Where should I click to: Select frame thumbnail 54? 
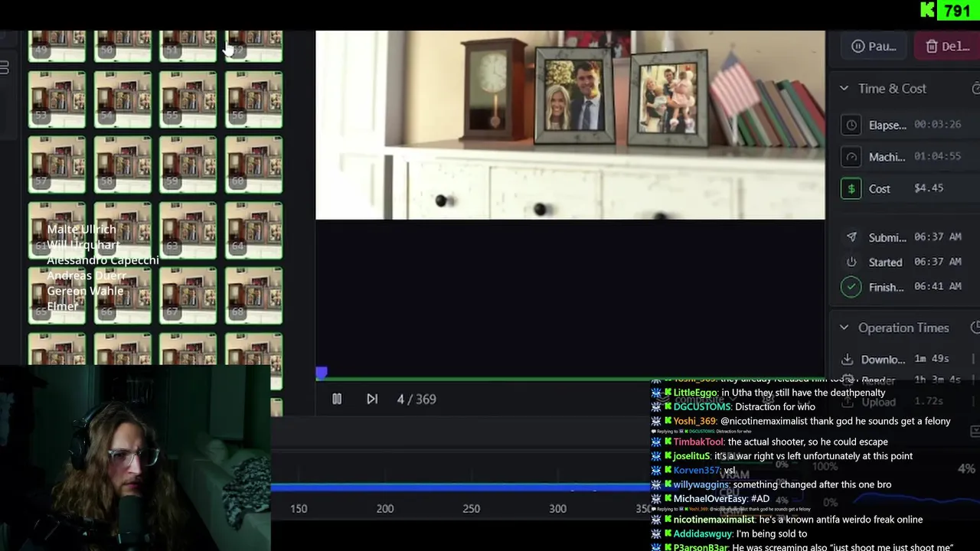122,99
